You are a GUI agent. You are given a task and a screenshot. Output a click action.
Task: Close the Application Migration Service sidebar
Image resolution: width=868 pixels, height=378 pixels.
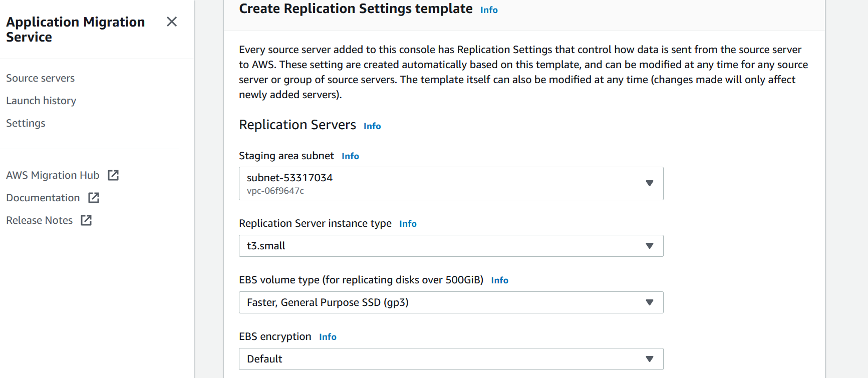tap(172, 22)
